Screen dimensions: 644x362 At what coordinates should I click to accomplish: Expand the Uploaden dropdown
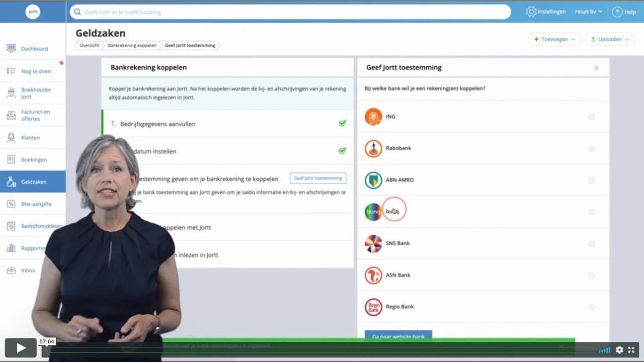tap(610, 39)
